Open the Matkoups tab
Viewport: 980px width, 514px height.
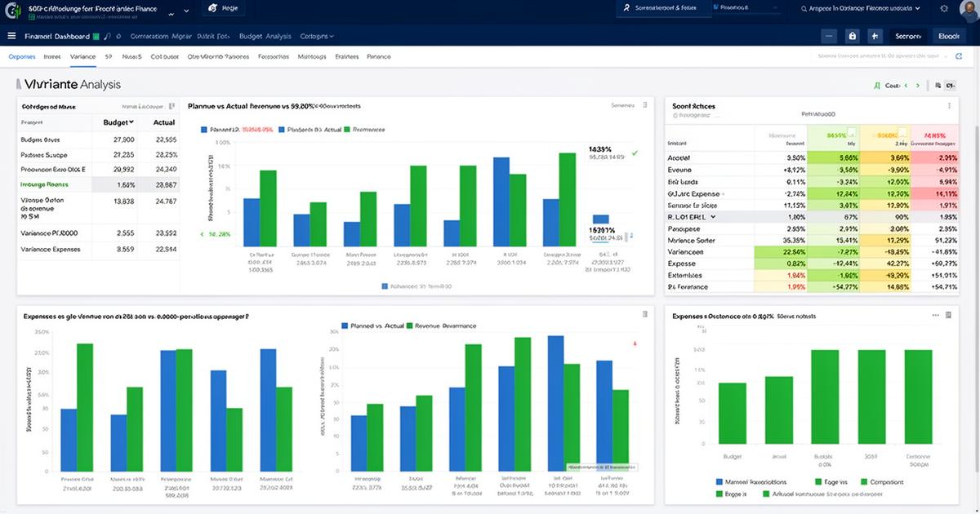[x=312, y=57]
